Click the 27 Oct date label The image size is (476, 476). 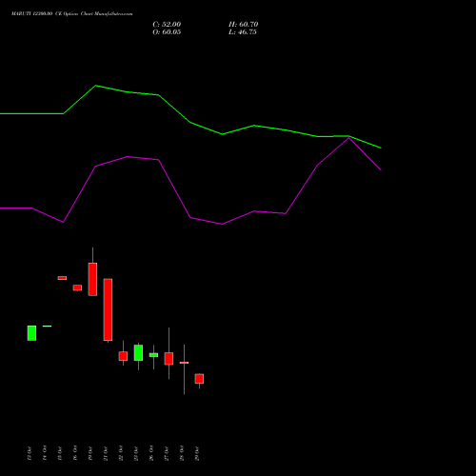[167, 453]
